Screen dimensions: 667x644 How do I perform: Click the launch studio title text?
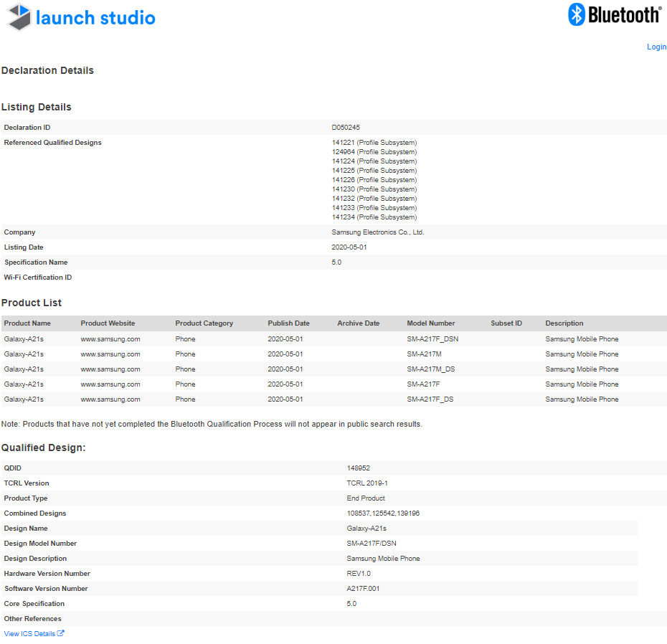[95, 18]
